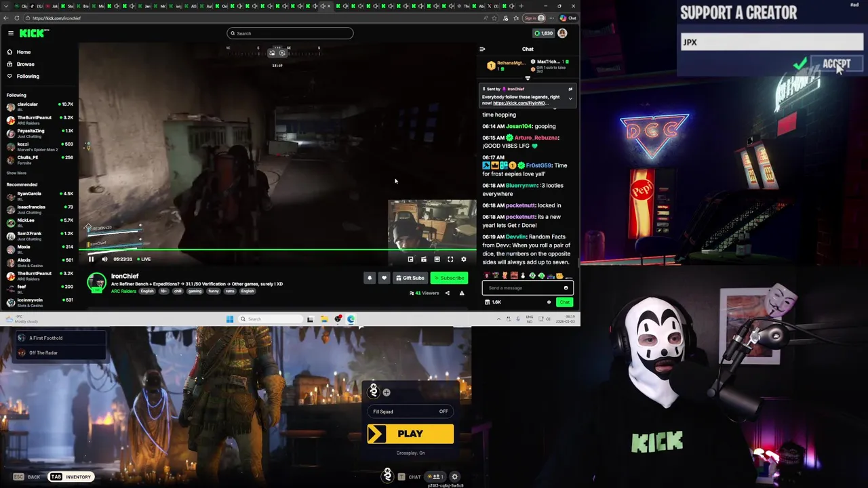Expand Show More in following list
Image resolution: width=868 pixels, height=488 pixels.
17,173
